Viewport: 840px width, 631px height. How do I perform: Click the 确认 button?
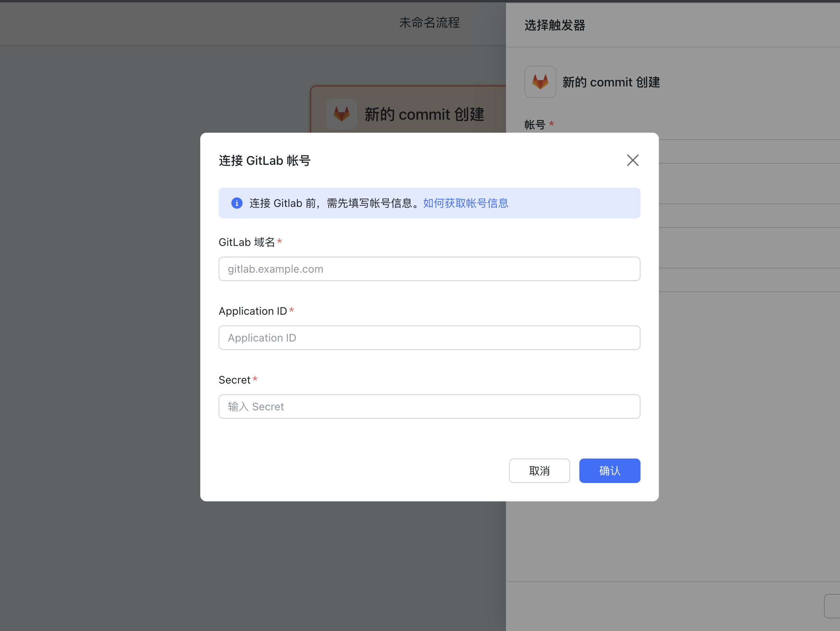pyautogui.click(x=610, y=471)
